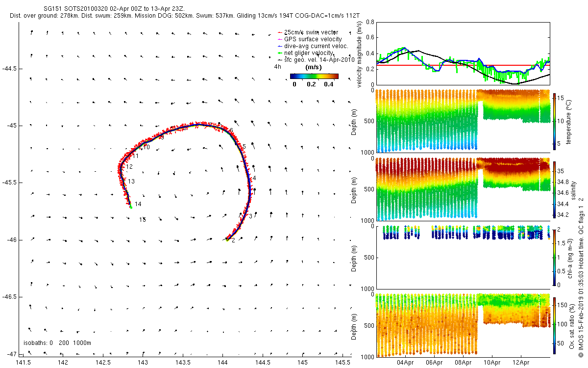Click the 'velocity magnitude (m/s)' axis label
The width and height of the screenshot is (588, 368).
[x=359, y=54]
